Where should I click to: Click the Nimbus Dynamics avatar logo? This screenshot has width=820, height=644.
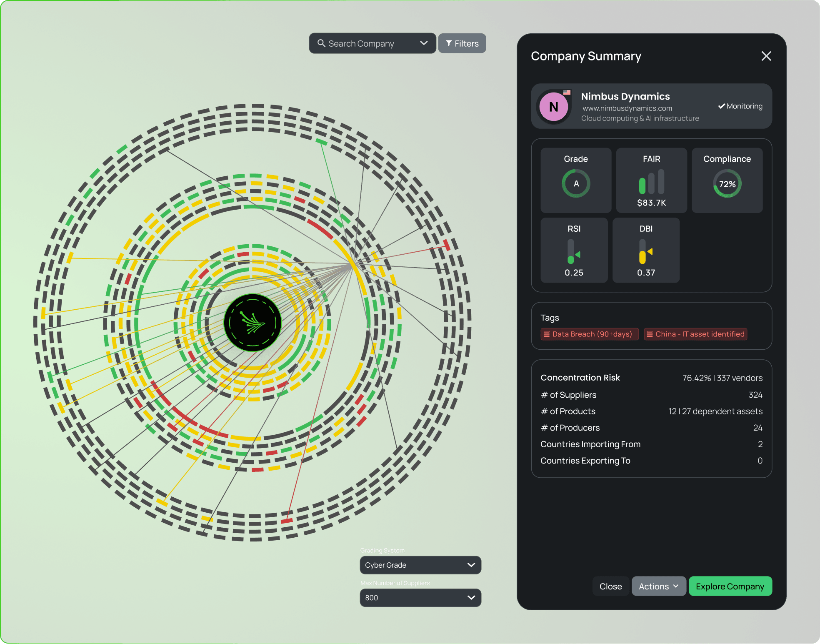click(553, 107)
